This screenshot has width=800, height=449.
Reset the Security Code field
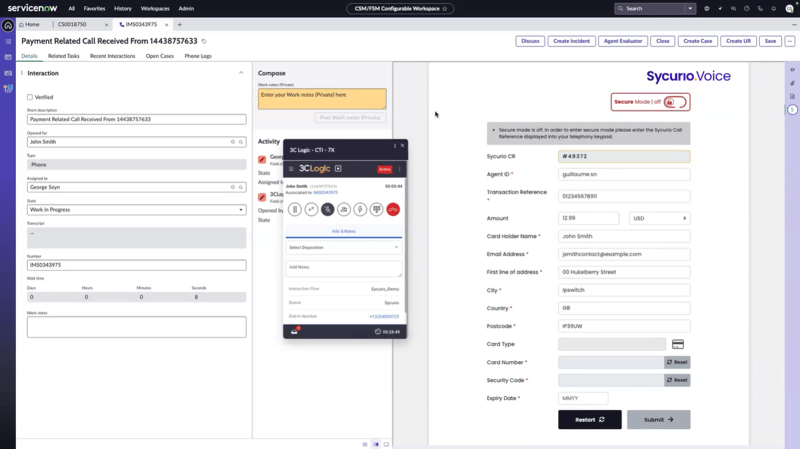tap(677, 380)
